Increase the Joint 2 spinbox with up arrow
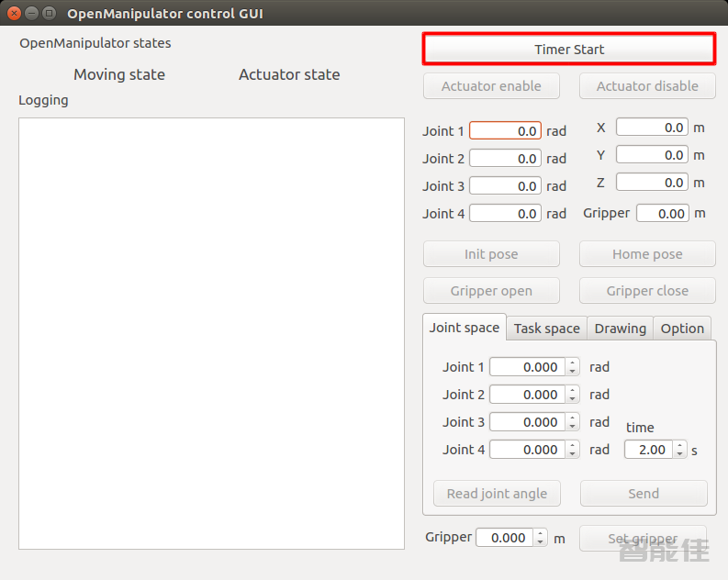728x580 pixels. coord(573,390)
